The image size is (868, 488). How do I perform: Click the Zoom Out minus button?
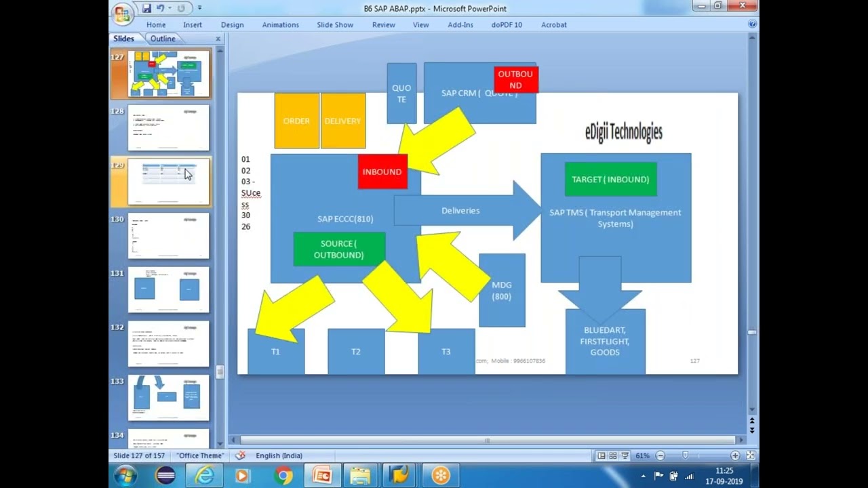[660, 456]
